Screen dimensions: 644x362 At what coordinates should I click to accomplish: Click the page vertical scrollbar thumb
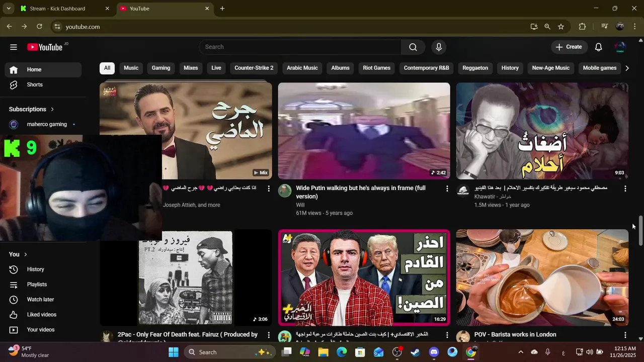click(x=640, y=231)
